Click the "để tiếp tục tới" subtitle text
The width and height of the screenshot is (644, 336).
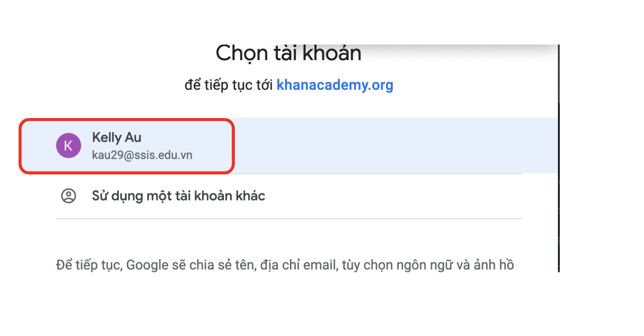228,85
